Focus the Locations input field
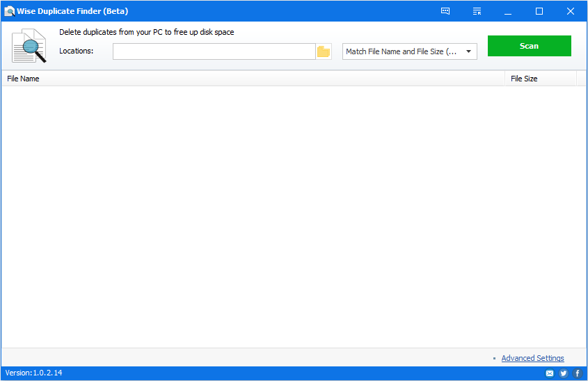 pos(214,51)
